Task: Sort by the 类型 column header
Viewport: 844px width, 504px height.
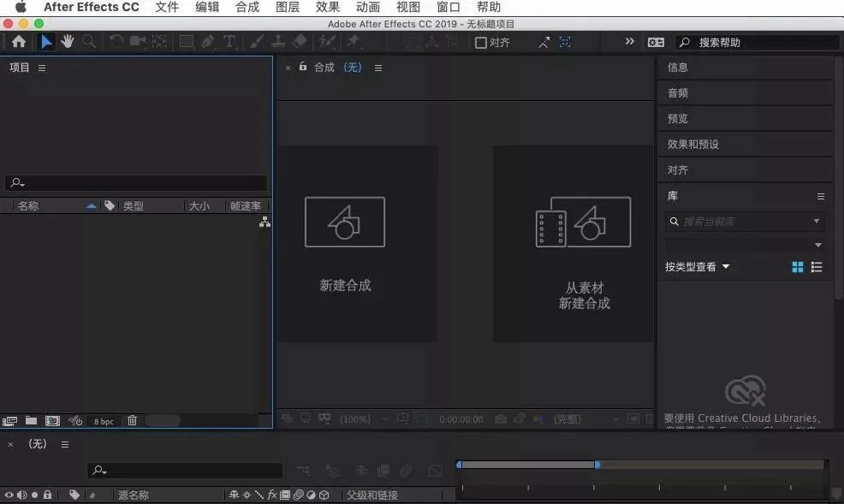Action: [133, 206]
